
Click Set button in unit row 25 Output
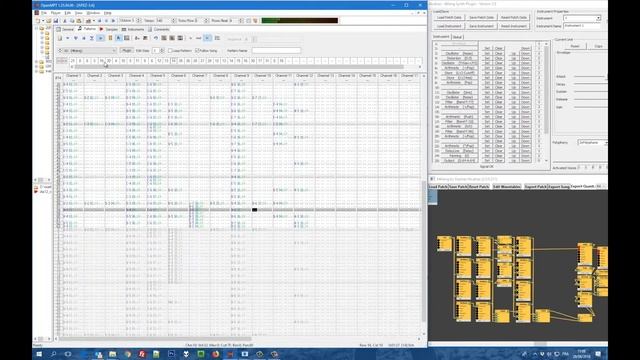click(487, 161)
